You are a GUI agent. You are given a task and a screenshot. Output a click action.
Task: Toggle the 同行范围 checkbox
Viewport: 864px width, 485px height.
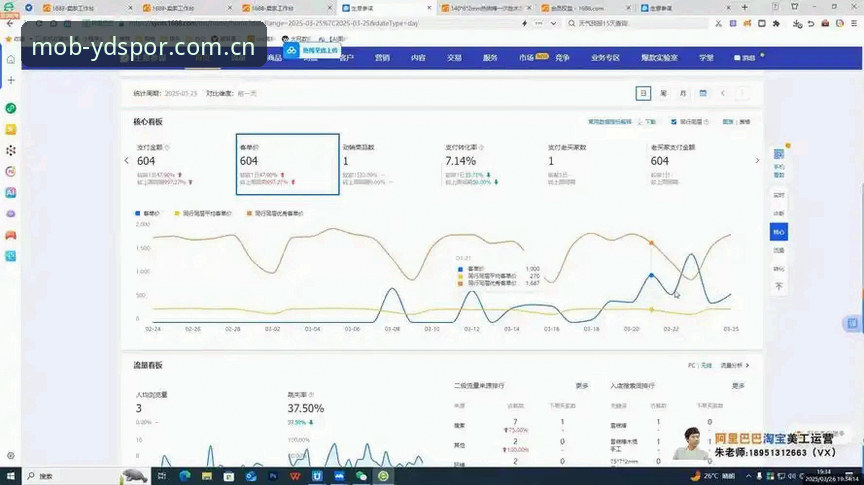(x=673, y=122)
